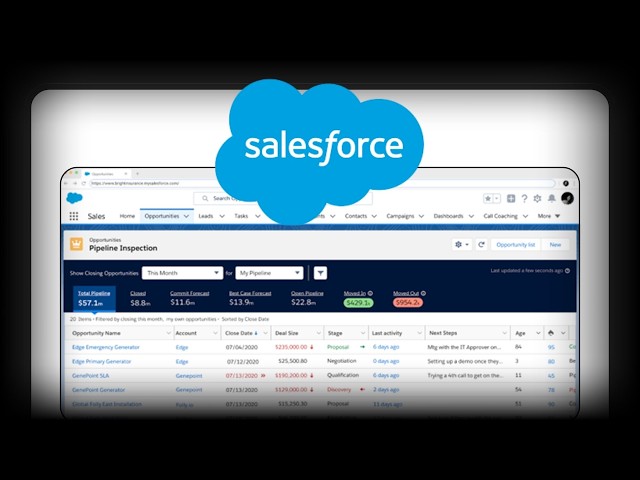Image resolution: width=640 pixels, height=480 pixels.
Task: Click the New opportunity button
Action: 555,244
